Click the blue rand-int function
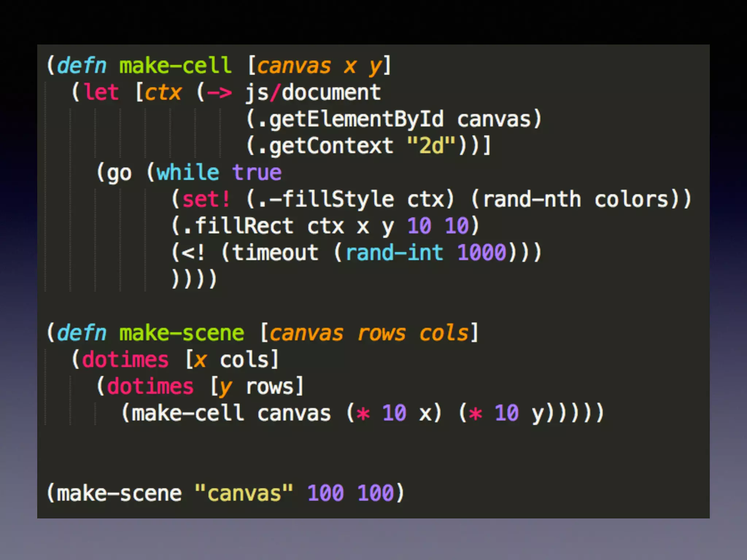 394,253
